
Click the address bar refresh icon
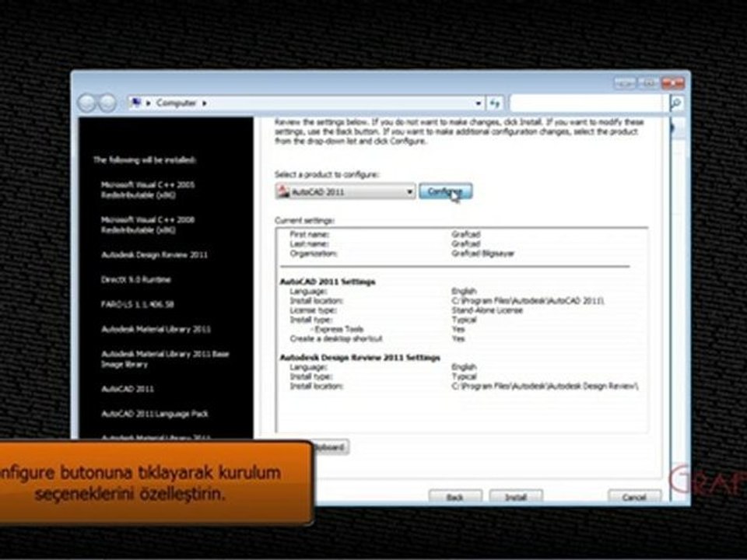click(x=495, y=103)
